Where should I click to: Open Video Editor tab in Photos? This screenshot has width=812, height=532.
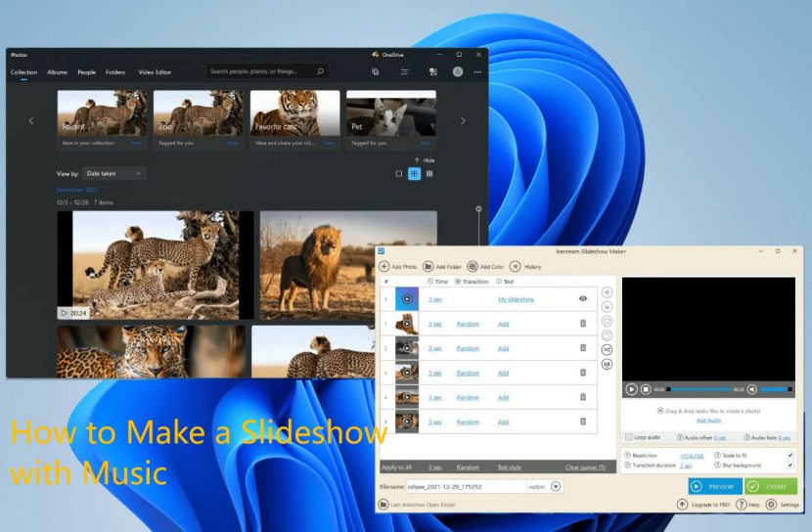(155, 72)
